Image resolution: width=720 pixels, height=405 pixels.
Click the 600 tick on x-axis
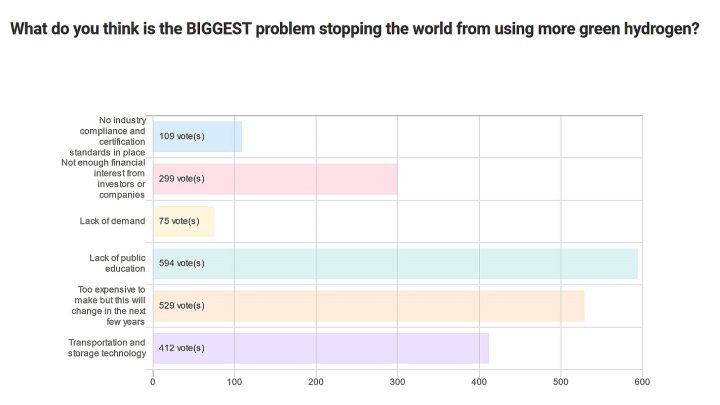pyautogui.click(x=642, y=382)
